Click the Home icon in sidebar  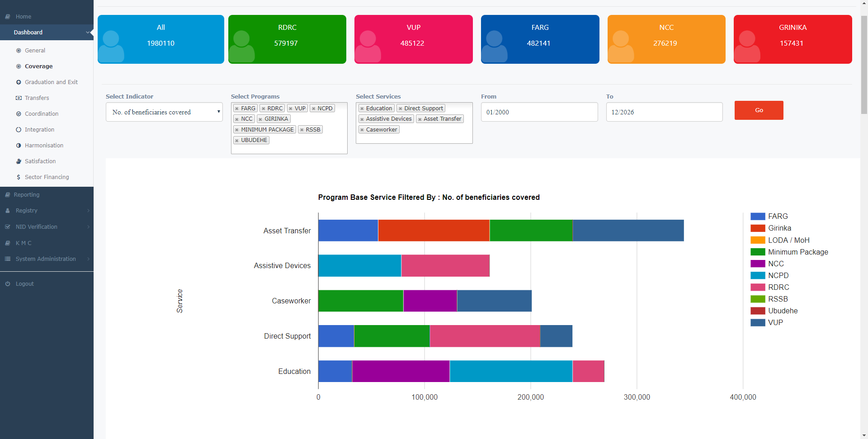8,17
